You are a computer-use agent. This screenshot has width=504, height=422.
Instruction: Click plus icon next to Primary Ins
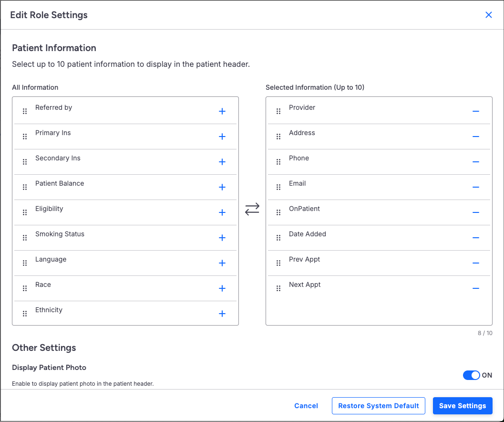222,137
